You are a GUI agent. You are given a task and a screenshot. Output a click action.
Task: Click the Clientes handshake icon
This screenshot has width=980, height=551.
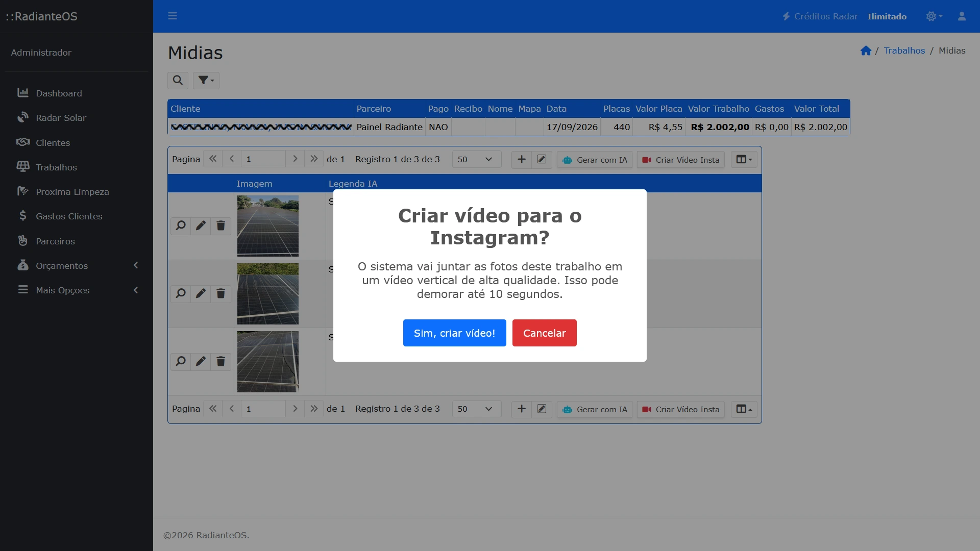point(22,142)
